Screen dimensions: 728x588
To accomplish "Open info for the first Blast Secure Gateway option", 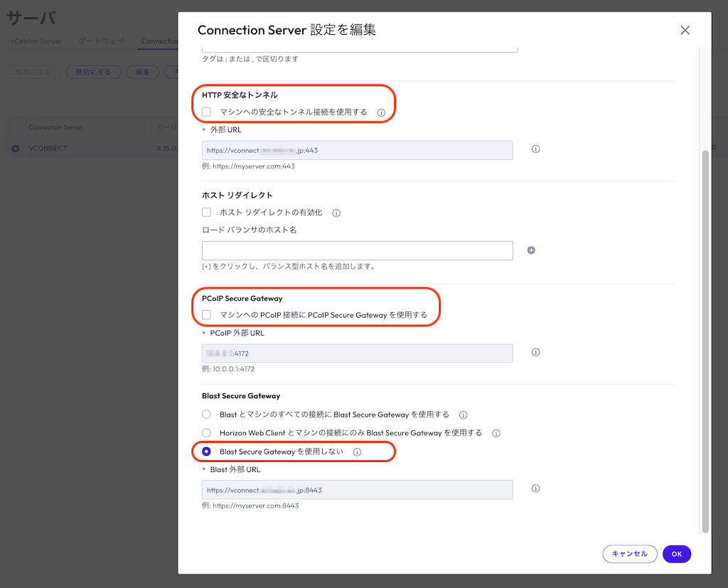I will [463, 415].
